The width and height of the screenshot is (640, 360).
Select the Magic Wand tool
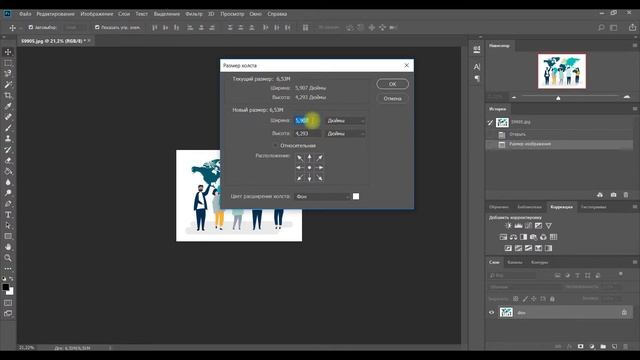[8, 84]
